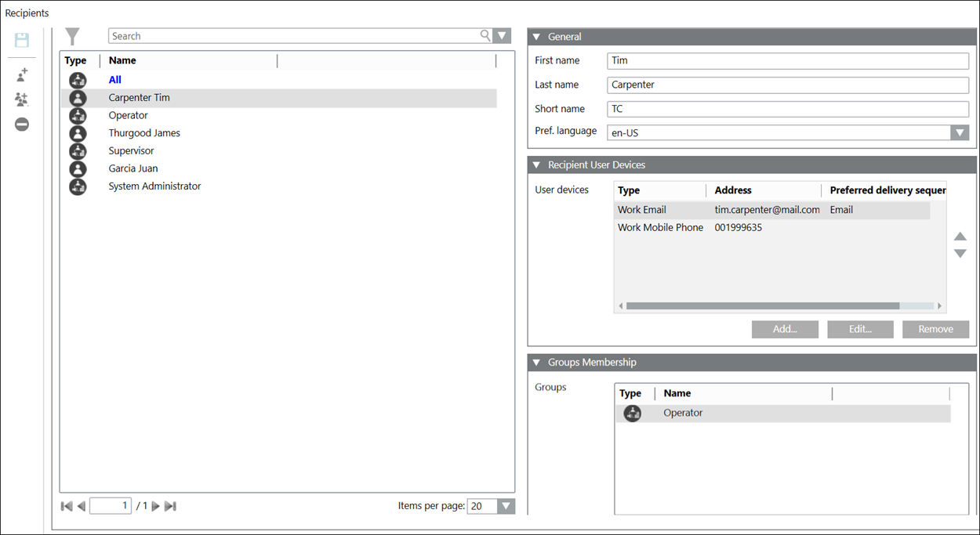Open the Items per page dropdown

(506, 507)
